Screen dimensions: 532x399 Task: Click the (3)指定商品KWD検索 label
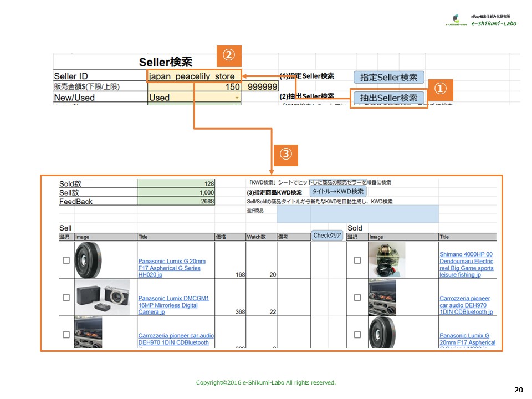pyautogui.click(x=274, y=192)
